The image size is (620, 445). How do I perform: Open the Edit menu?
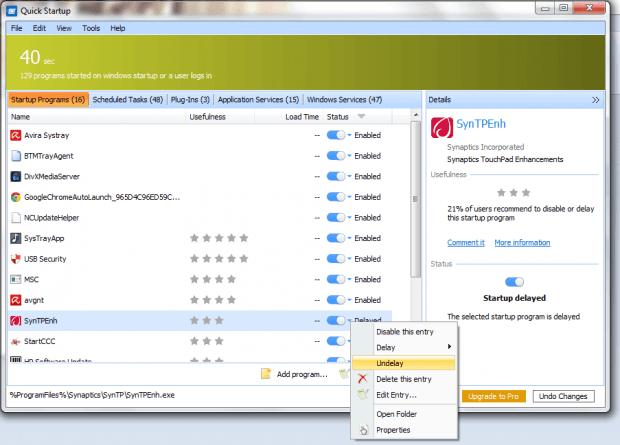pyautogui.click(x=39, y=28)
